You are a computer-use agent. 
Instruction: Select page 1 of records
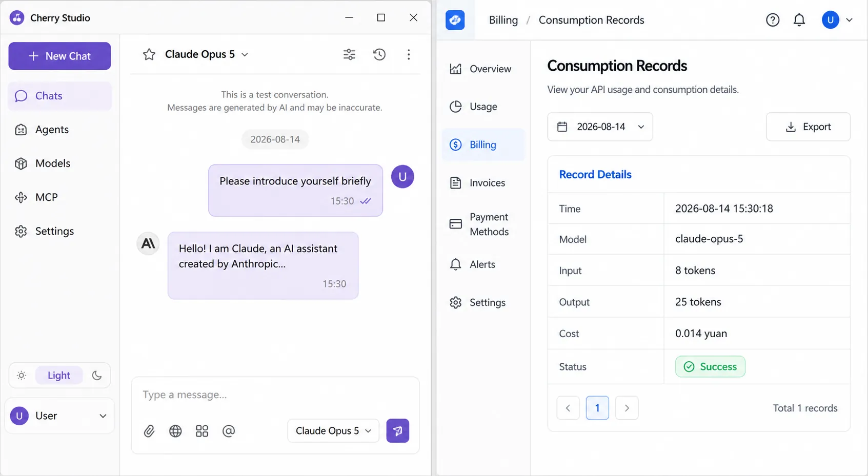pos(597,408)
